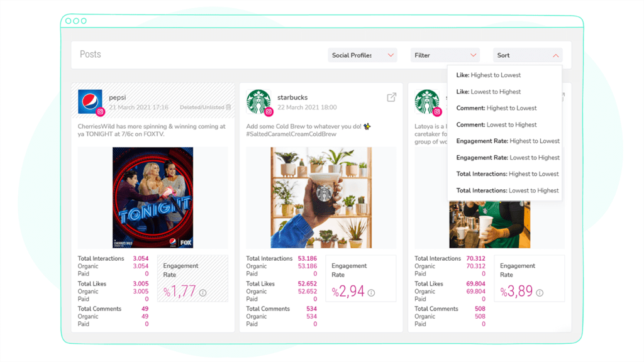Click the Pepsi profile logo
The image size is (644, 362).
coord(90,101)
